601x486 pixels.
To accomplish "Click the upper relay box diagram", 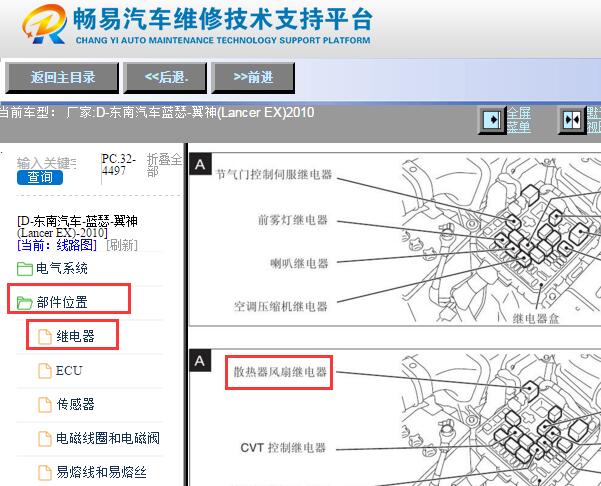I will tap(500, 240).
